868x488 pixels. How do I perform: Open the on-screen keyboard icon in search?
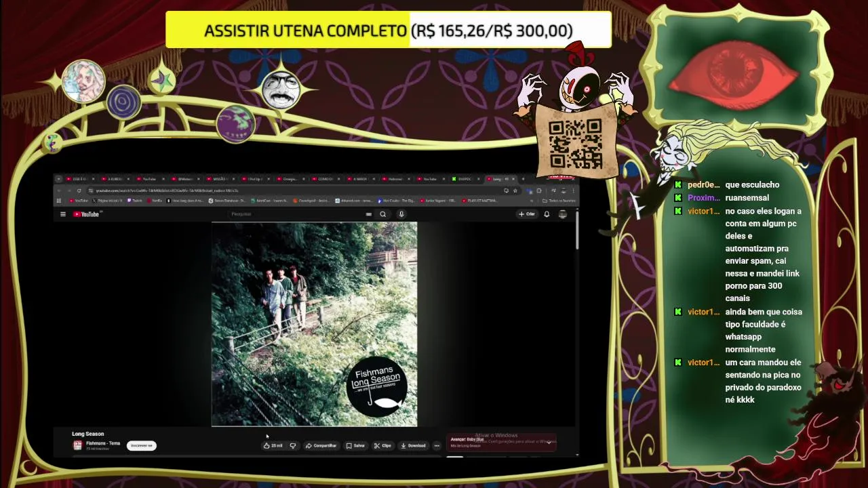point(369,214)
